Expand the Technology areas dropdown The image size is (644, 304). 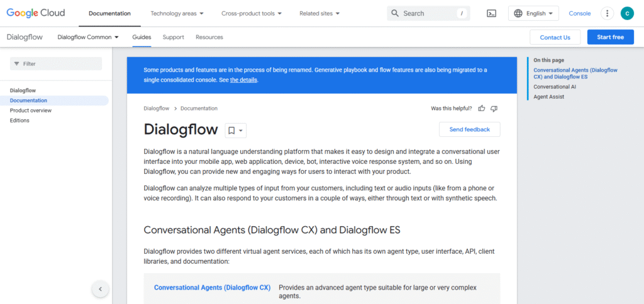pyautogui.click(x=177, y=14)
